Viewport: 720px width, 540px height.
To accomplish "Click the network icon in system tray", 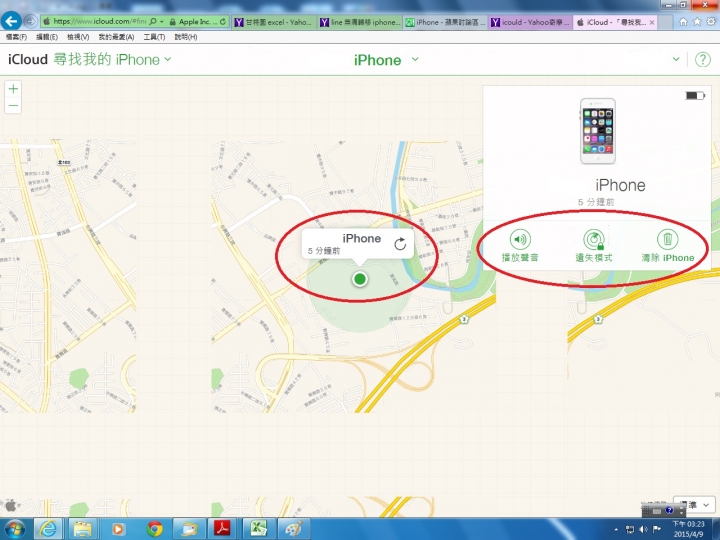I will click(x=630, y=529).
